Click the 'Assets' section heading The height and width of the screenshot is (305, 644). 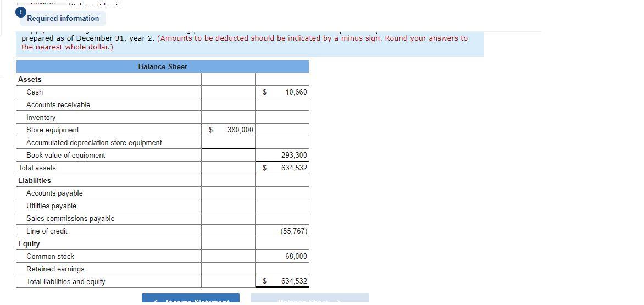pyautogui.click(x=30, y=80)
